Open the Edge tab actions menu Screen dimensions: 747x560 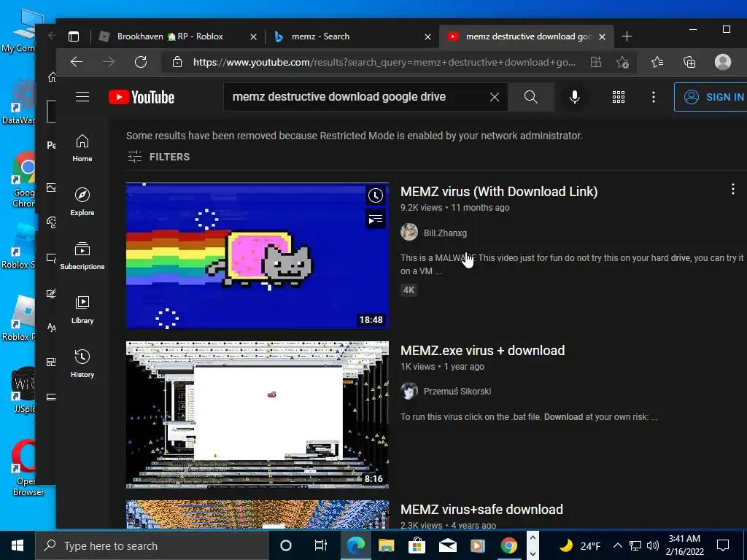tap(74, 36)
